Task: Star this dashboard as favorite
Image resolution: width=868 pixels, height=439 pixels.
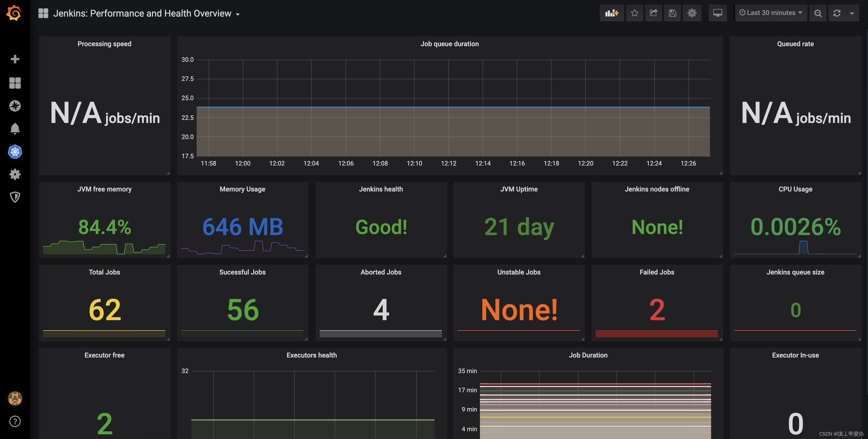Action: pyautogui.click(x=635, y=13)
